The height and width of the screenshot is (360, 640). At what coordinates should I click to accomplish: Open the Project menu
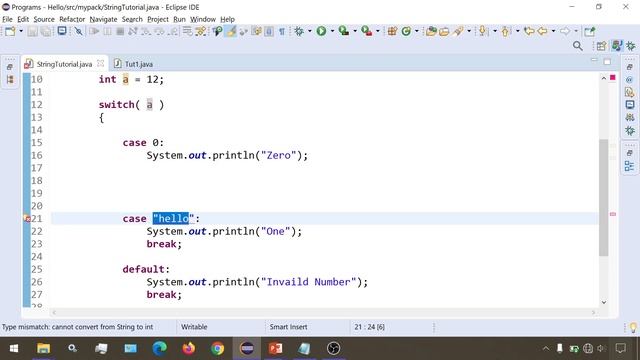[x=158, y=19]
